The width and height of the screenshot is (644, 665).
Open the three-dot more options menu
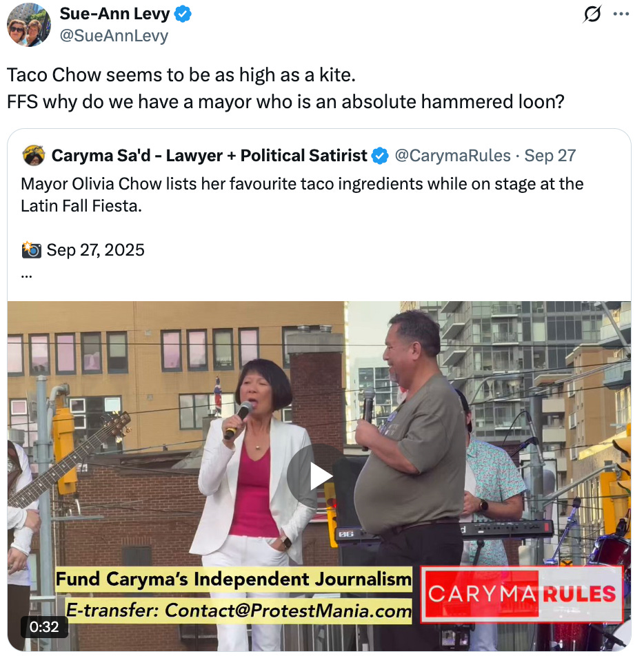point(621,14)
